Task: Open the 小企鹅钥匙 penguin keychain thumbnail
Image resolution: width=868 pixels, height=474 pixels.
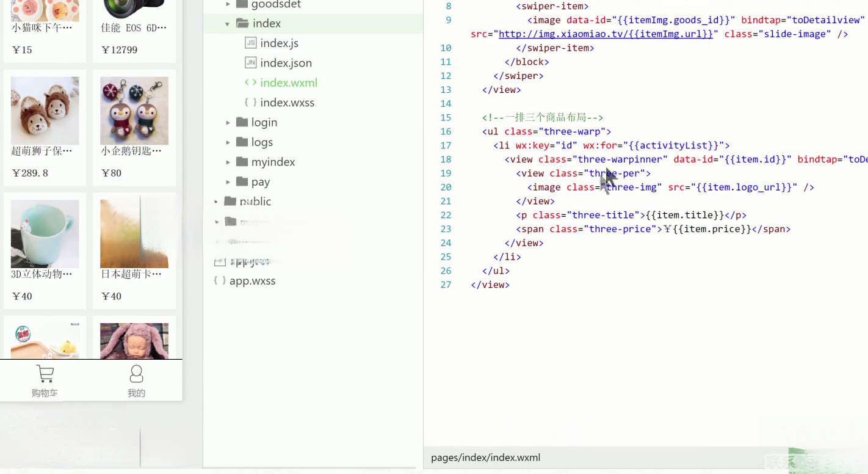Action: tap(134, 111)
